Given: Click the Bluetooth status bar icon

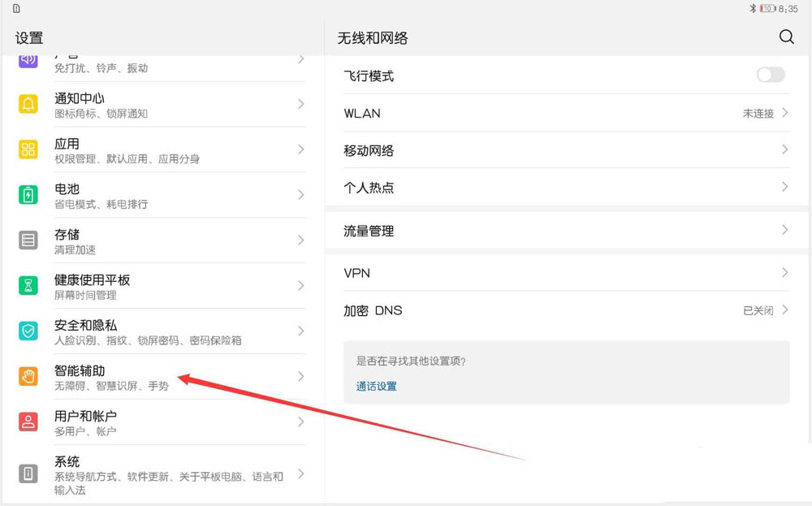Looking at the screenshot, I should click(753, 7).
